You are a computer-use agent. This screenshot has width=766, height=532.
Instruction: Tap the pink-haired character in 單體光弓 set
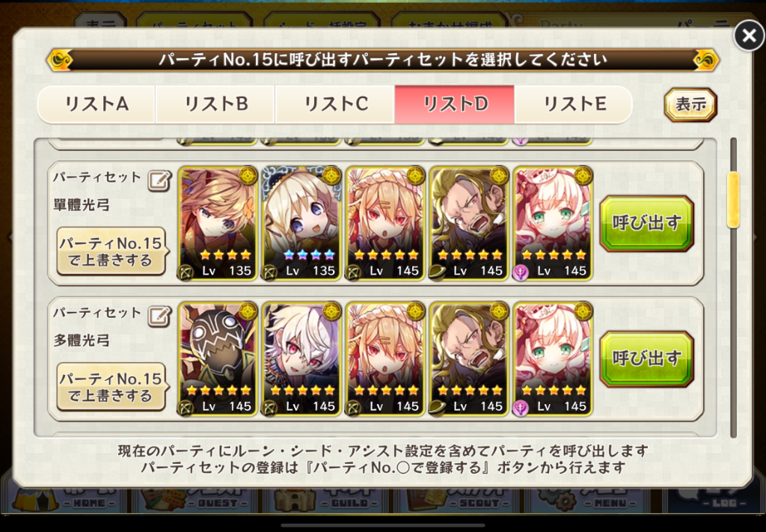pos(553,224)
